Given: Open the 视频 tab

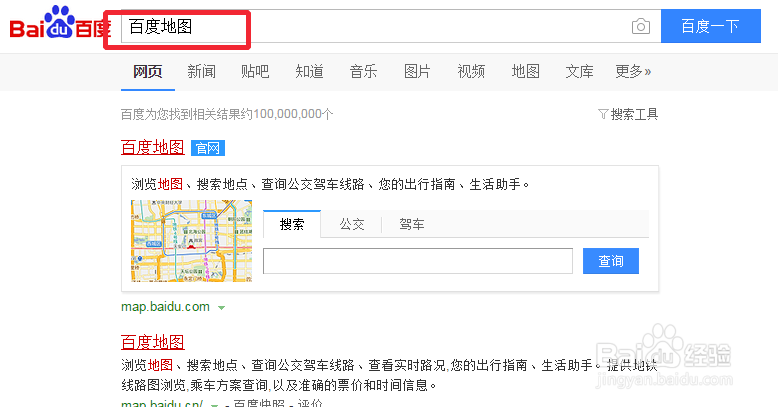Looking at the screenshot, I should coord(471,71).
